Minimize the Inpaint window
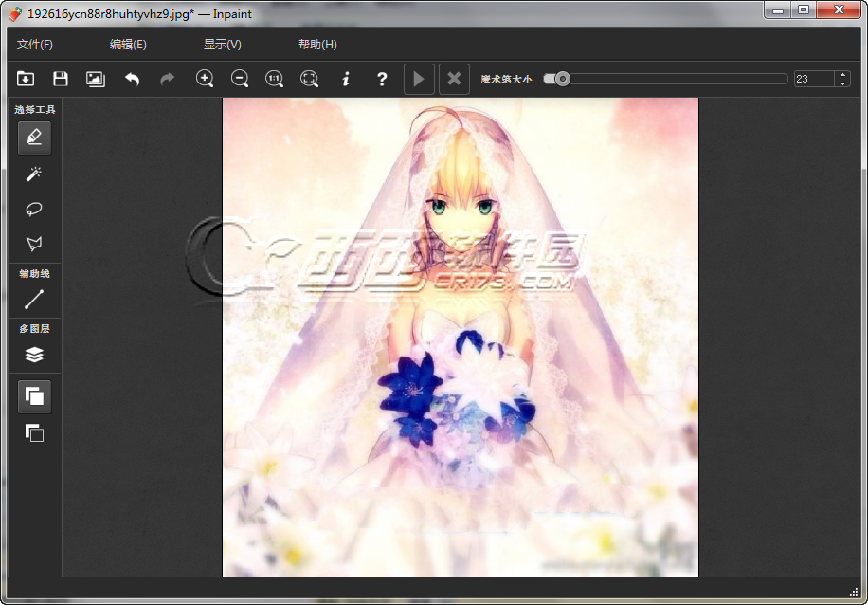This screenshot has width=868, height=605. pos(778,10)
